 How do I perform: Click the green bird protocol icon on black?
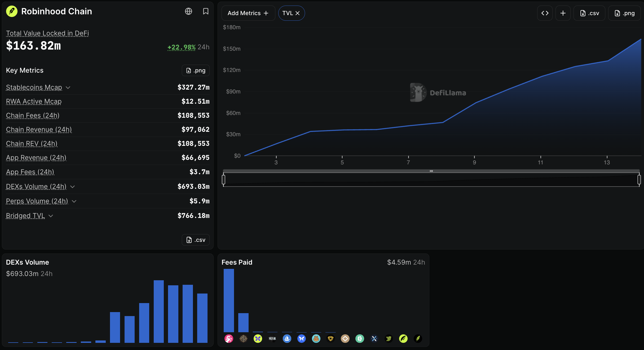point(389,339)
